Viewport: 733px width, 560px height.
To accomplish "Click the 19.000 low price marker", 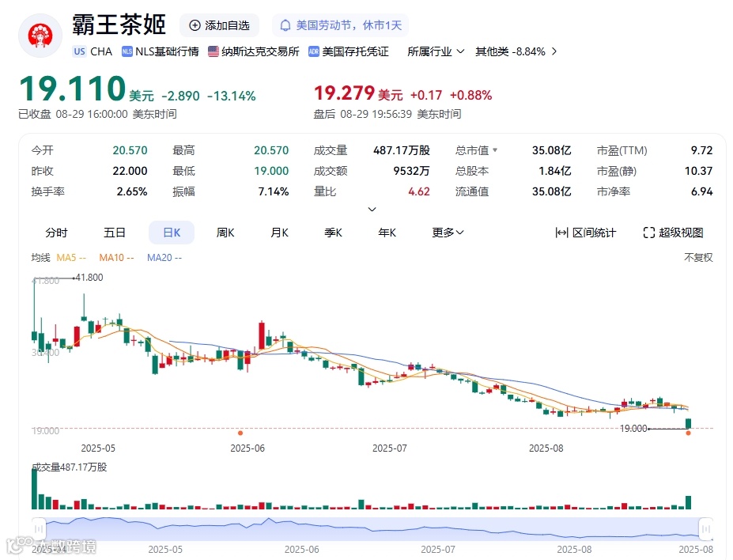I will click(633, 428).
